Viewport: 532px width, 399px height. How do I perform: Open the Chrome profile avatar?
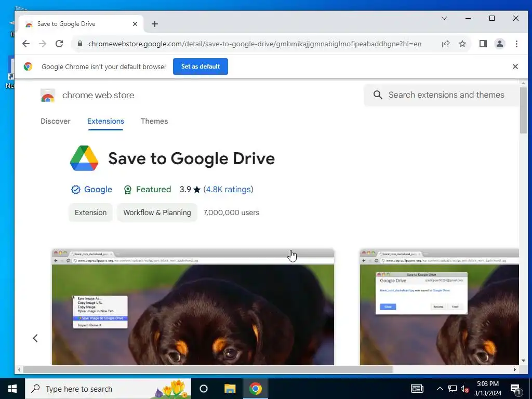pos(499,44)
